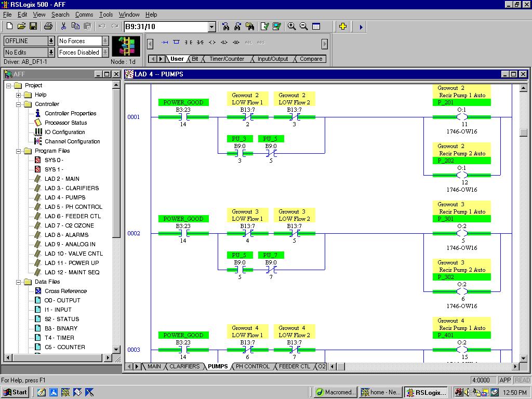Open Controller Properties in project tree

pos(70,113)
